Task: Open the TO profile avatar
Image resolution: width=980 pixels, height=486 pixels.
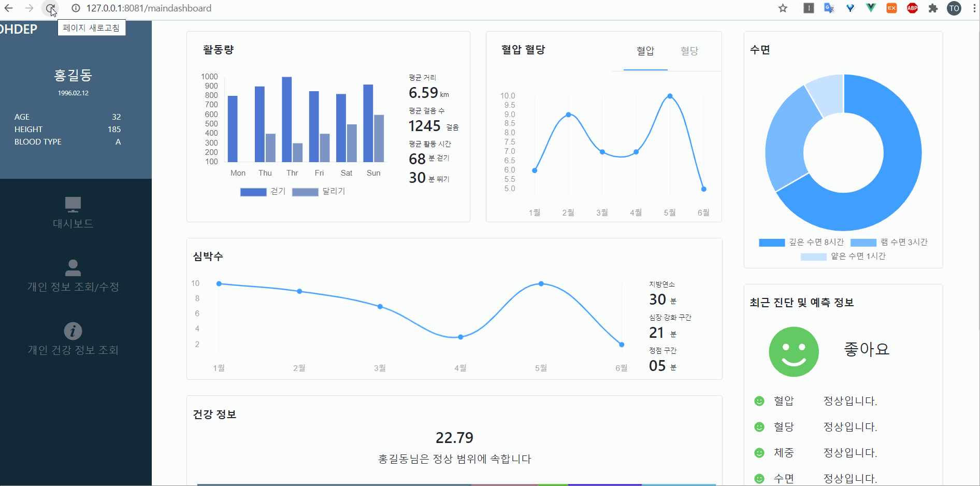Action: coord(954,8)
